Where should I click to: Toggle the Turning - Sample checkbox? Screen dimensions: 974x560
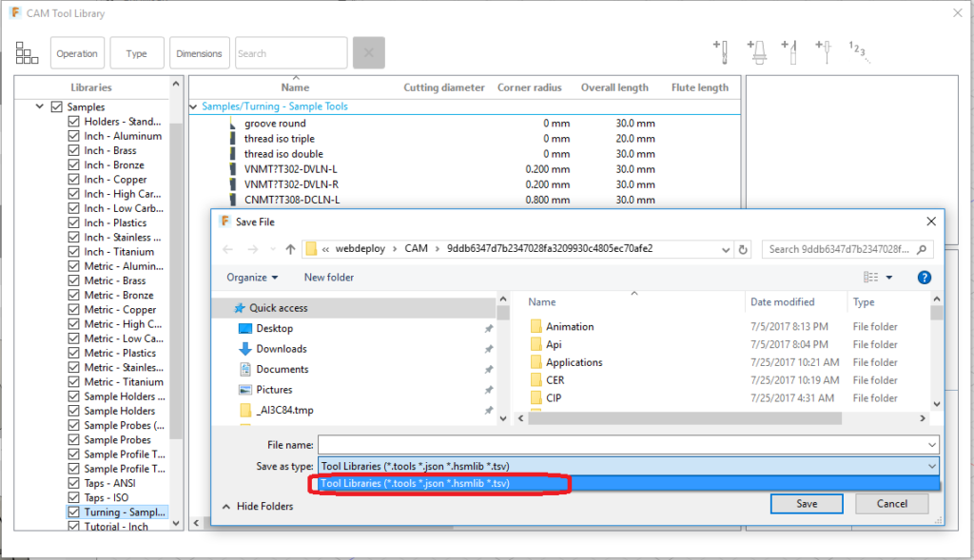(73, 512)
